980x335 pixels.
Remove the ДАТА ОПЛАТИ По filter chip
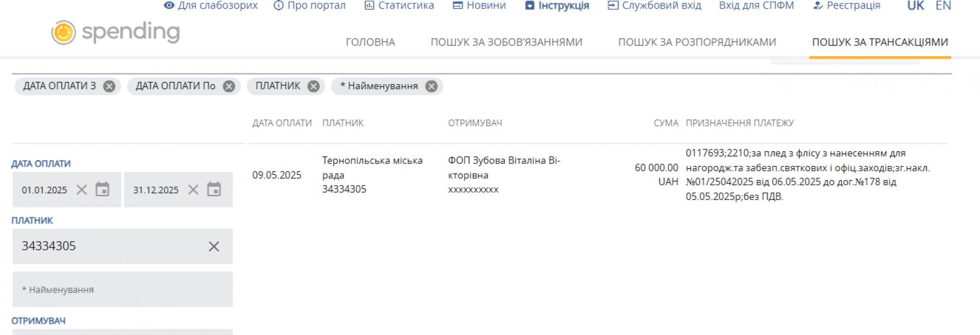229,86
